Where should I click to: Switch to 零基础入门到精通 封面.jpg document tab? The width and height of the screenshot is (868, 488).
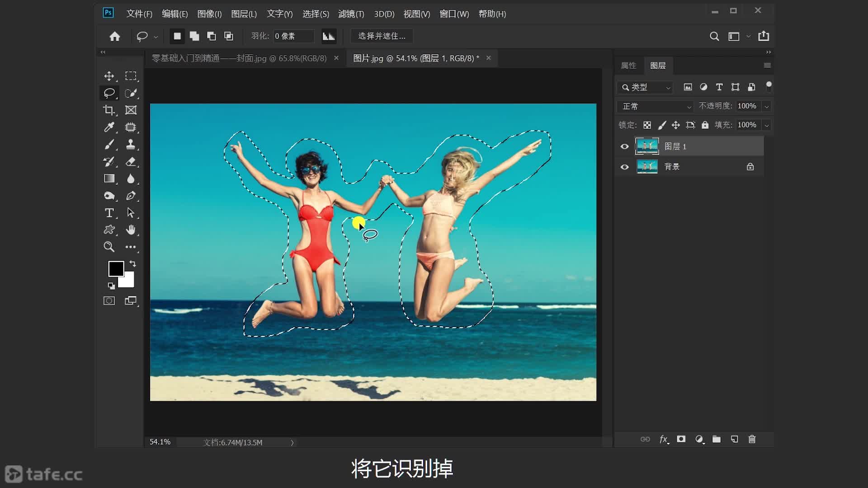[x=239, y=58]
